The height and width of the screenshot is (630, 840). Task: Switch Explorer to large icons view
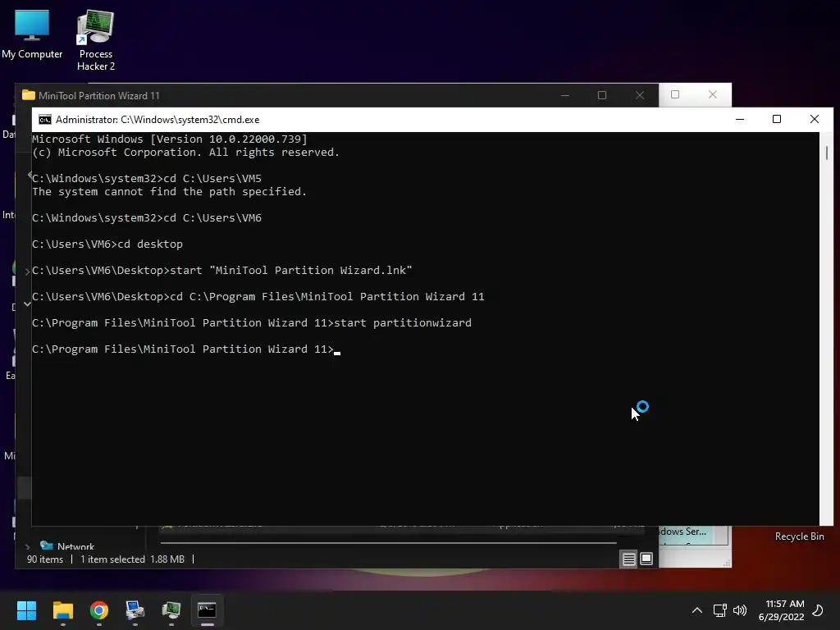(x=646, y=559)
